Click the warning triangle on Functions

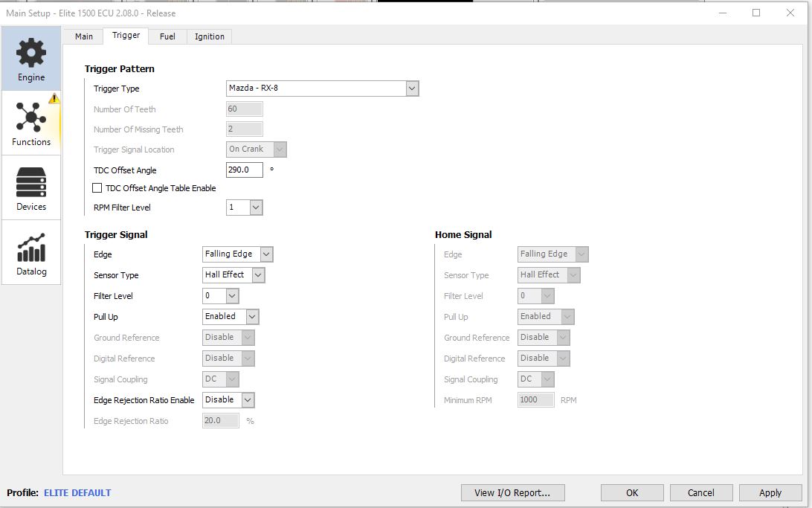[x=54, y=98]
